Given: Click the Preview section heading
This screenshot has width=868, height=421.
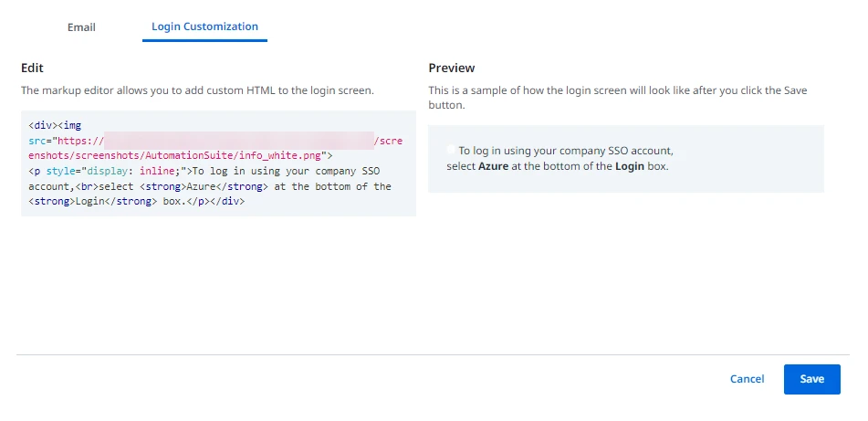Looking at the screenshot, I should [x=452, y=68].
